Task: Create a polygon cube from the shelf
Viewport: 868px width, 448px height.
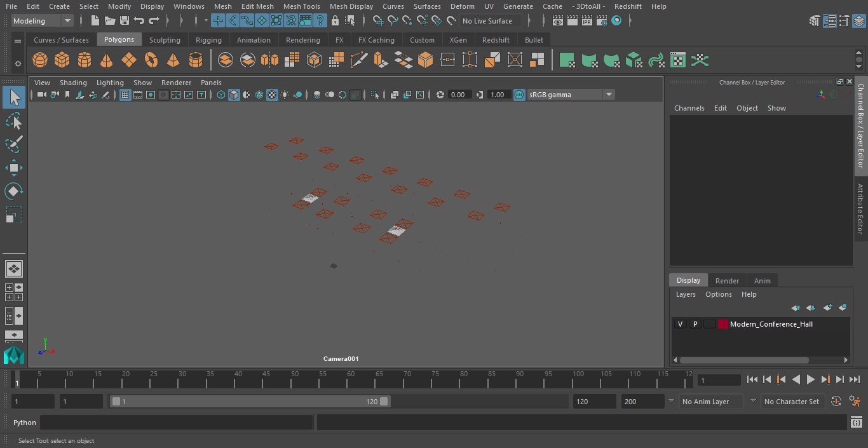Action: click(x=62, y=60)
